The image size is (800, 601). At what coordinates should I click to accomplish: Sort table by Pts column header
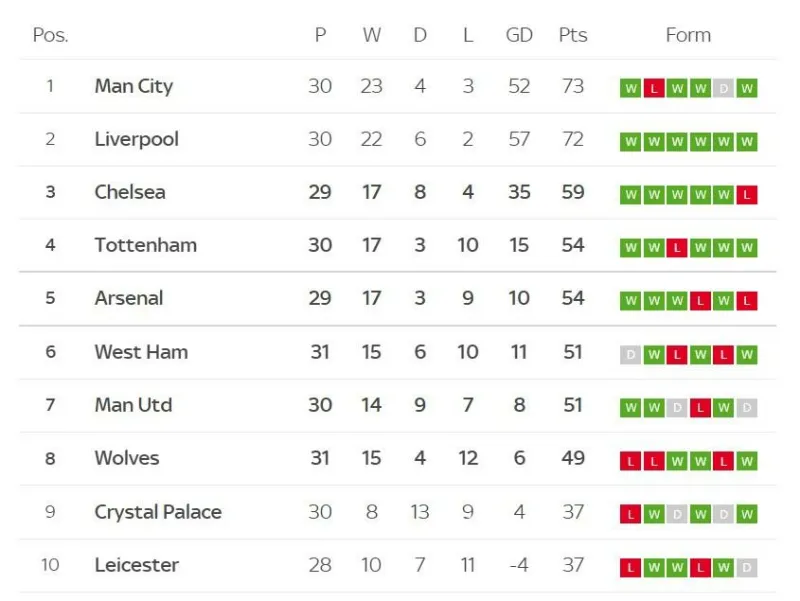coord(573,35)
